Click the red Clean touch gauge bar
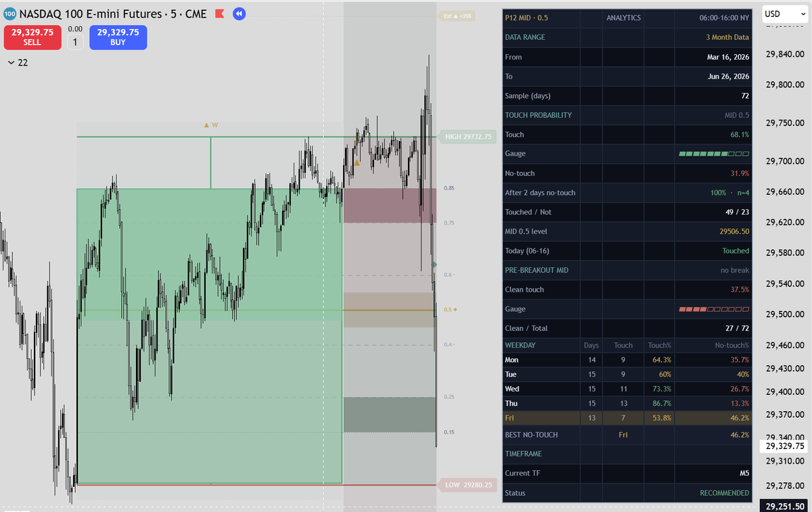Viewport: 812px width, 512px height. click(x=714, y=309)
